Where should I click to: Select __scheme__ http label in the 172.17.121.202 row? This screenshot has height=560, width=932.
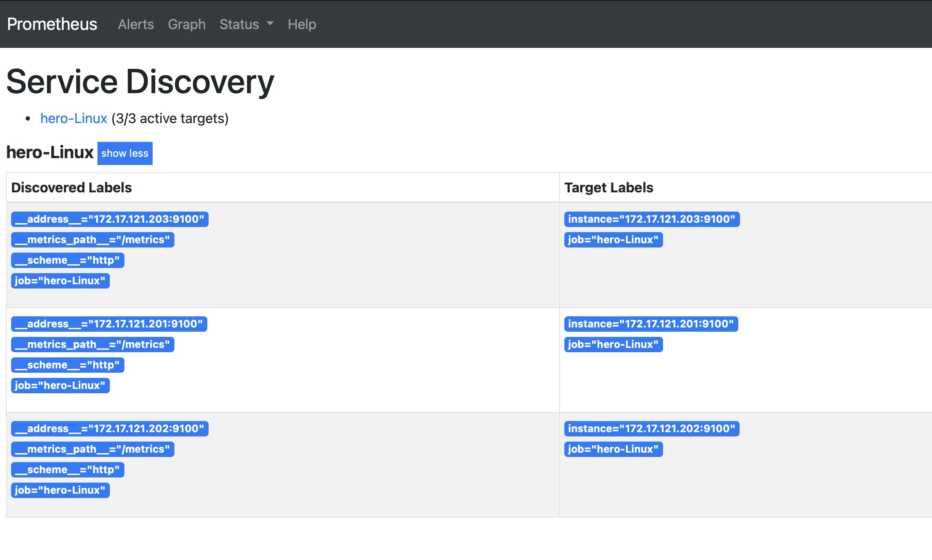click(68, 470)
